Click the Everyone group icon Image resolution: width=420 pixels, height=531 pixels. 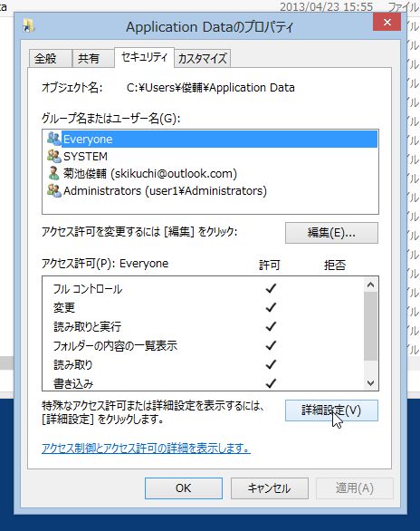pos(53,139)
